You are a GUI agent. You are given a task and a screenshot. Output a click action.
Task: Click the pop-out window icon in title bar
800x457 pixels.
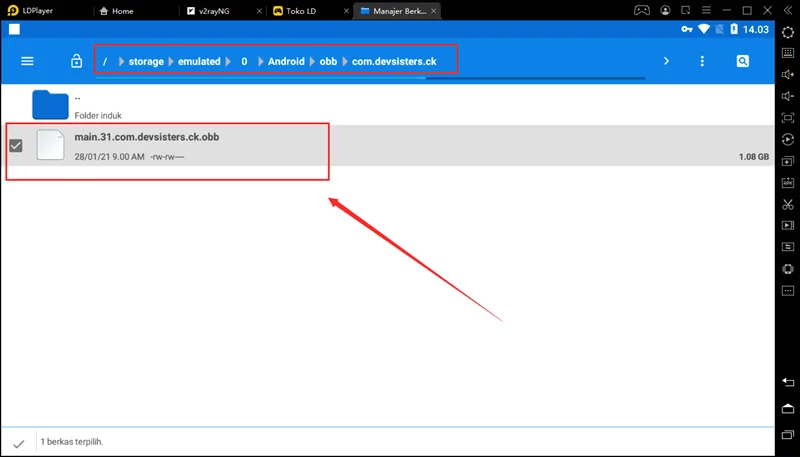pyautogui.click(x=686, y=10)
